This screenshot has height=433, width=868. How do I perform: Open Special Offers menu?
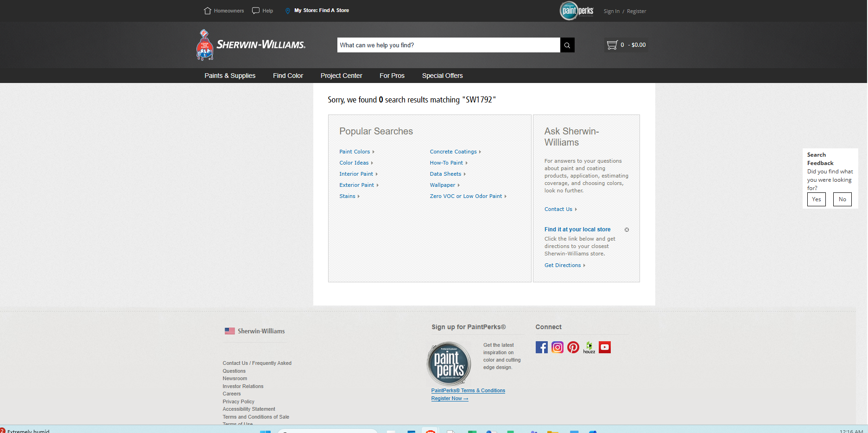[x=443, y=76]
